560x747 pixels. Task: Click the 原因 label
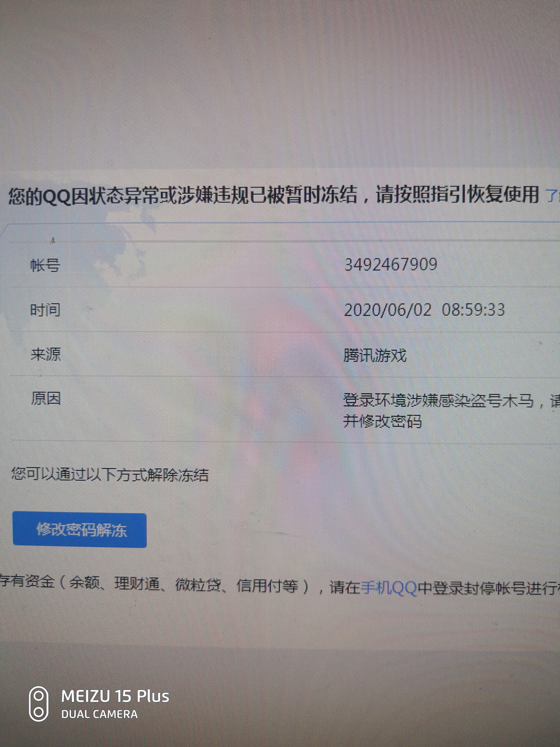[x=46, y=399]
